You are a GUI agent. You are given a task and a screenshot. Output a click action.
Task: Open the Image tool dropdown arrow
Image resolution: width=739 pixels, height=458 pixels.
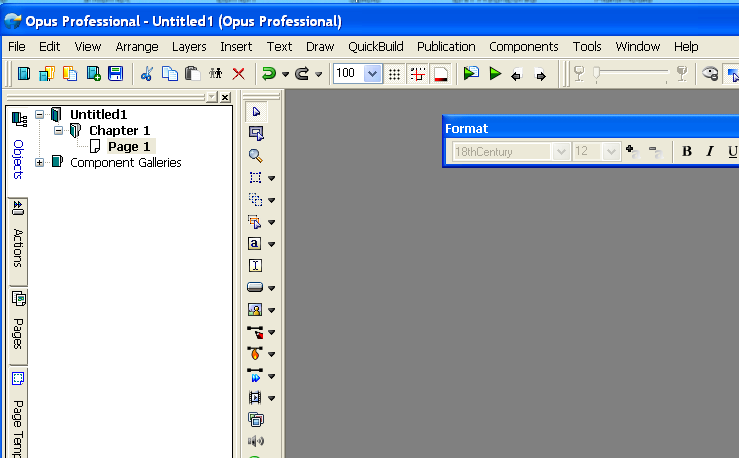(x=272, y=310)
